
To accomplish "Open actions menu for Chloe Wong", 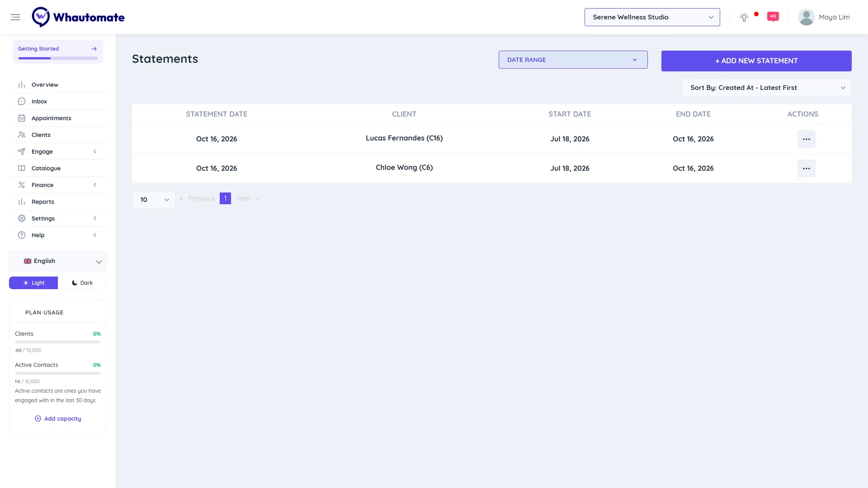I will tap(806, 169).
